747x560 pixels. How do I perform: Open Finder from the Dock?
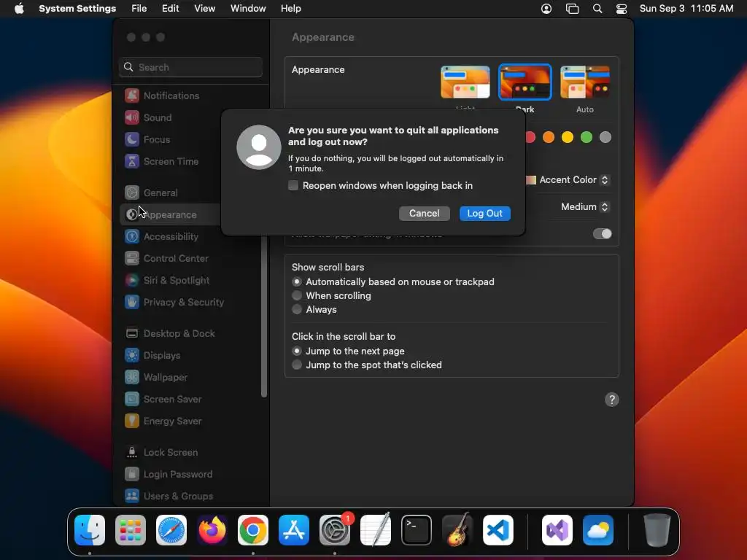90,530
